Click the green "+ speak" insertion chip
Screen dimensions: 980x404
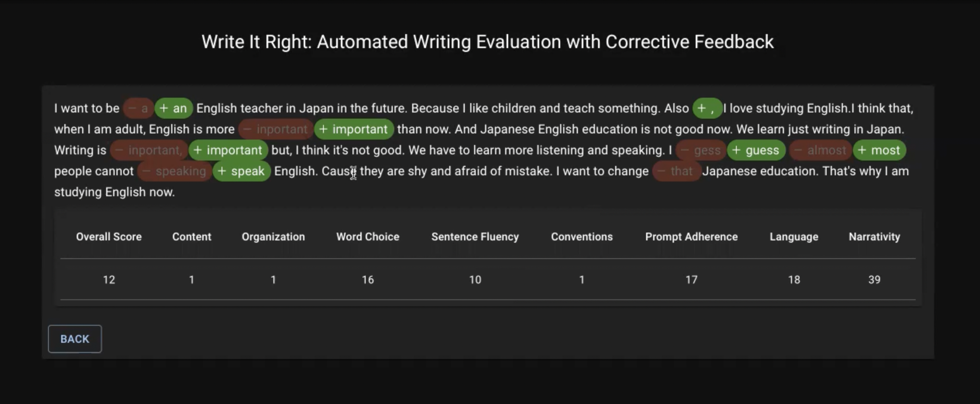(241, 171)
